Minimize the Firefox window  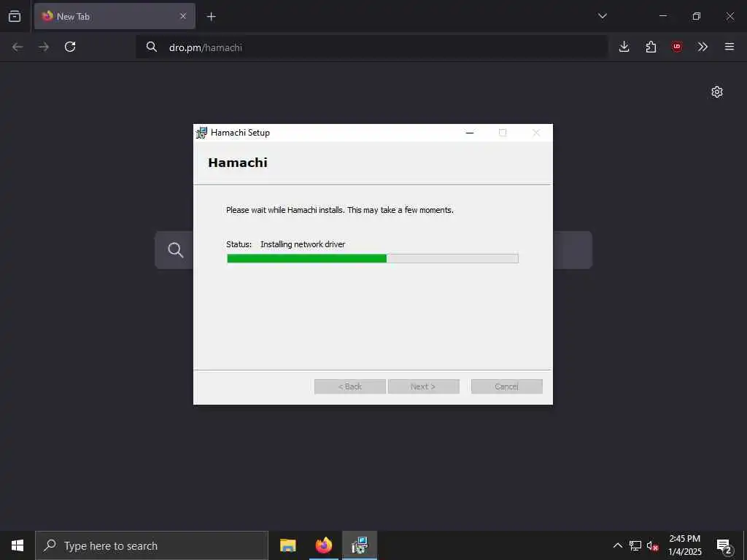click(662, 16)
